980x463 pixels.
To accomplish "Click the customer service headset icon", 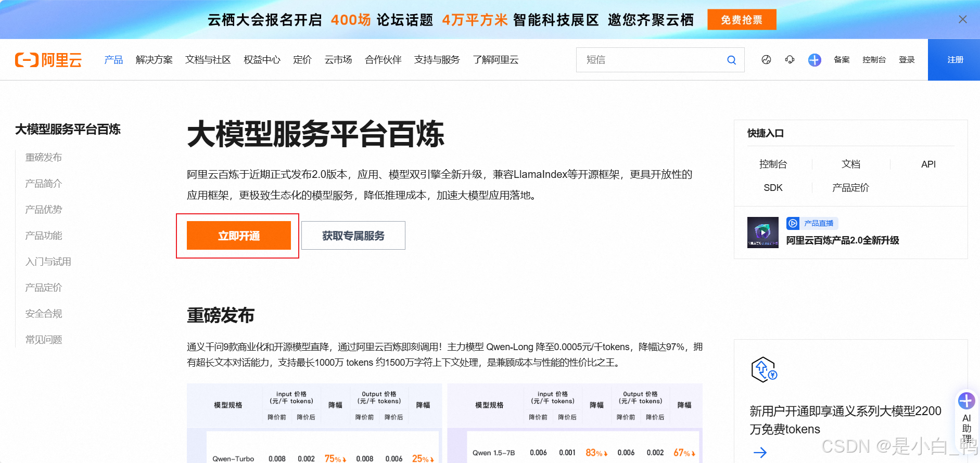I will [790, 60].
